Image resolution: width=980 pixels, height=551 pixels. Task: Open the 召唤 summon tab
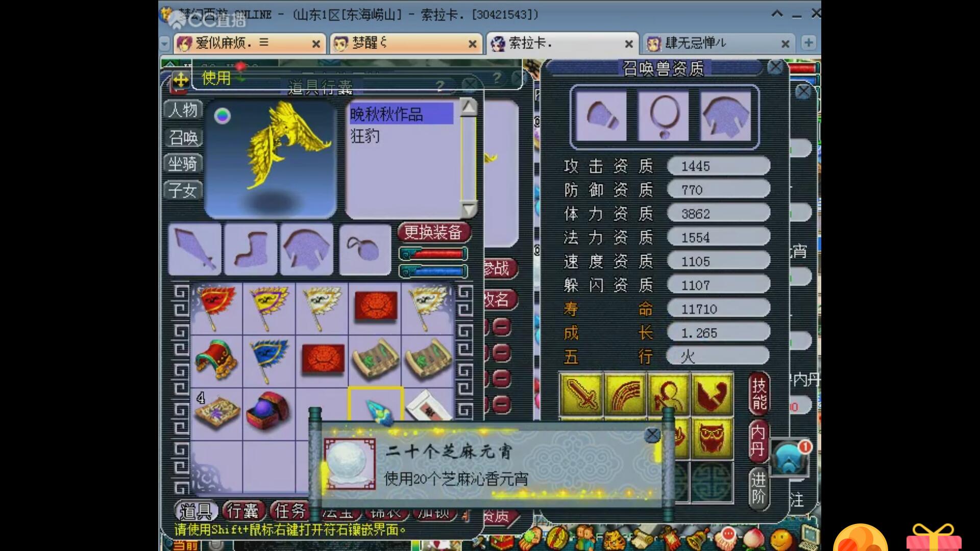click(183, 137)
